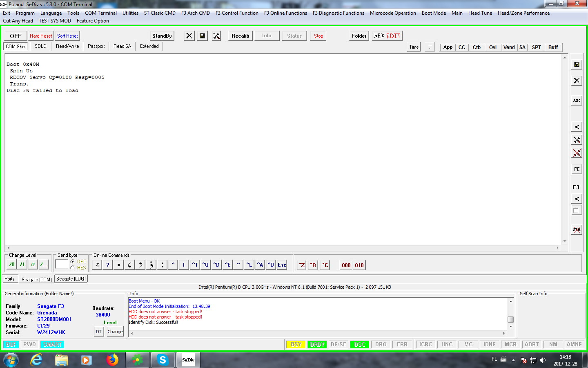Click the red Stop button
This screenshot has width=588, height=368.
point(318,36)
